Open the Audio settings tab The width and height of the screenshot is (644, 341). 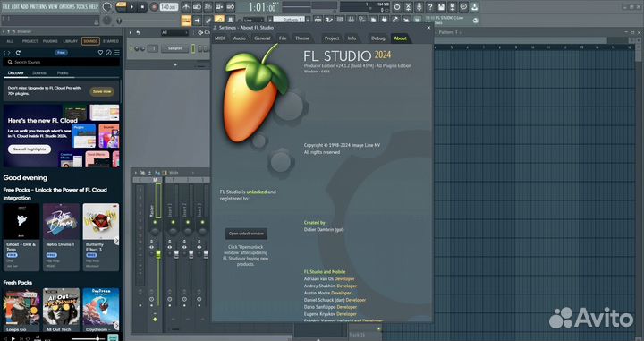(x=240, y=38)
